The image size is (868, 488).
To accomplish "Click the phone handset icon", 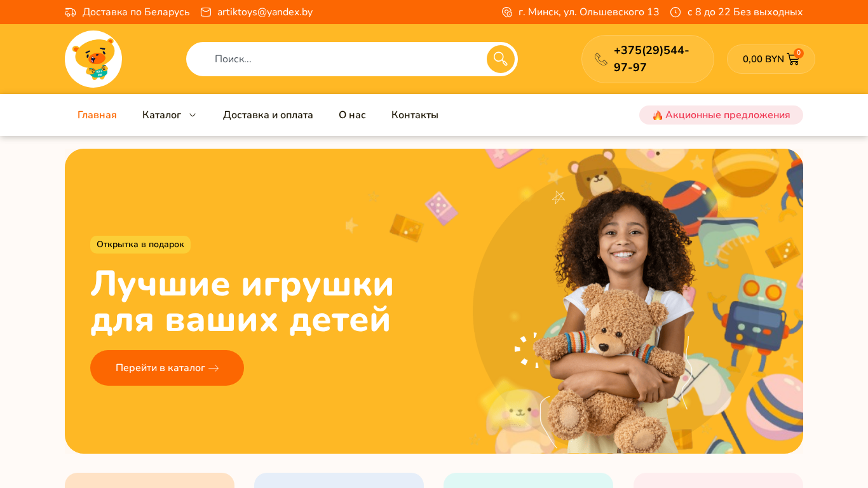I will coord(601,59).
